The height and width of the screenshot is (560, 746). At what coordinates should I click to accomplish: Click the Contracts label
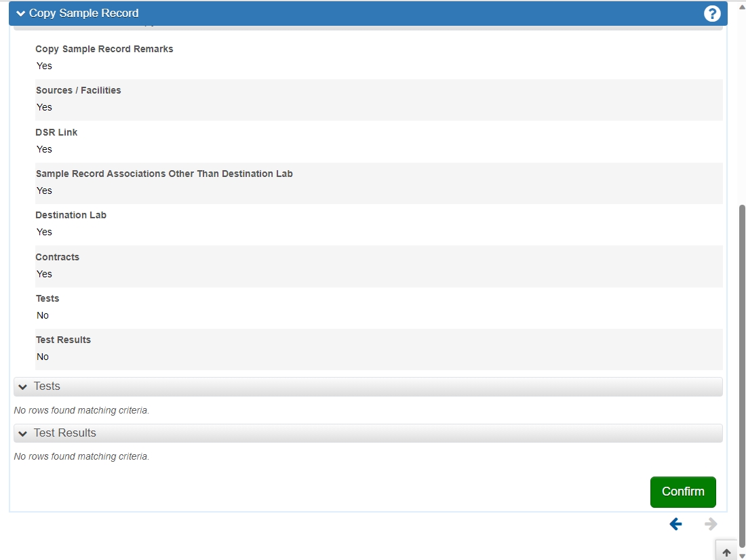coord(57,257)
